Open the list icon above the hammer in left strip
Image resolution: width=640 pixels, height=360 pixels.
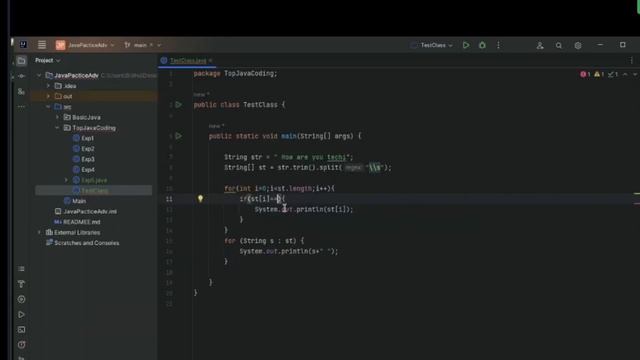[22, 269]
